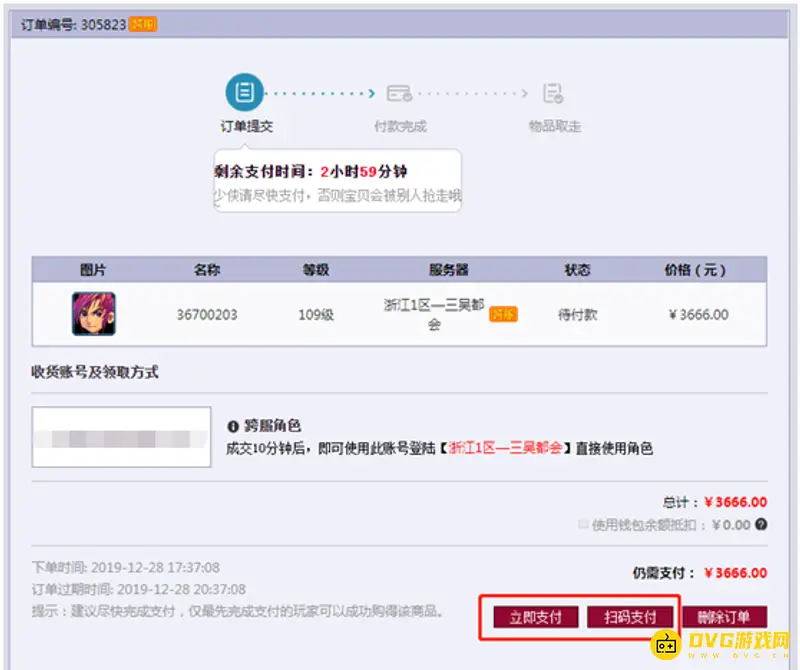Click the 付款完成 step label
This screenshot has width=800, height=670.
401,127
